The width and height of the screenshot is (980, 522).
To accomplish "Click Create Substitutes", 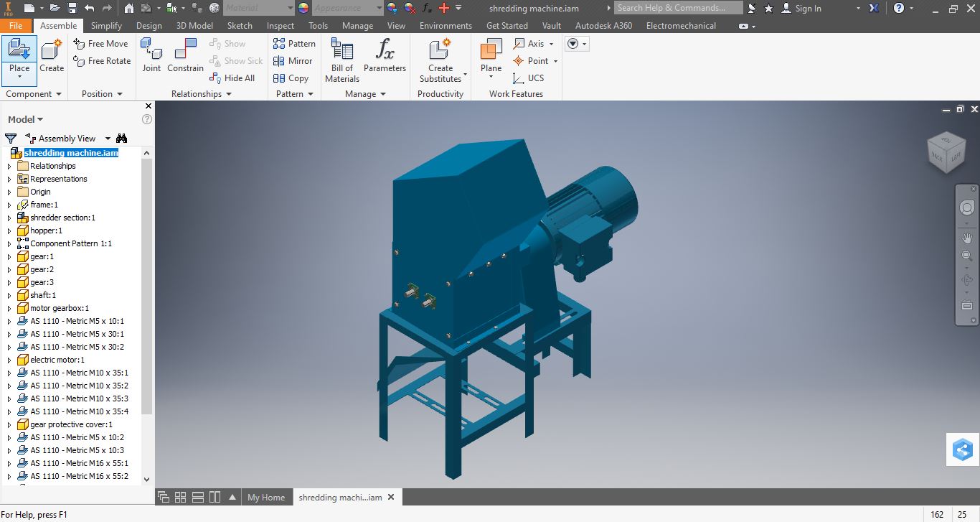I will click(x=440, y=60).
